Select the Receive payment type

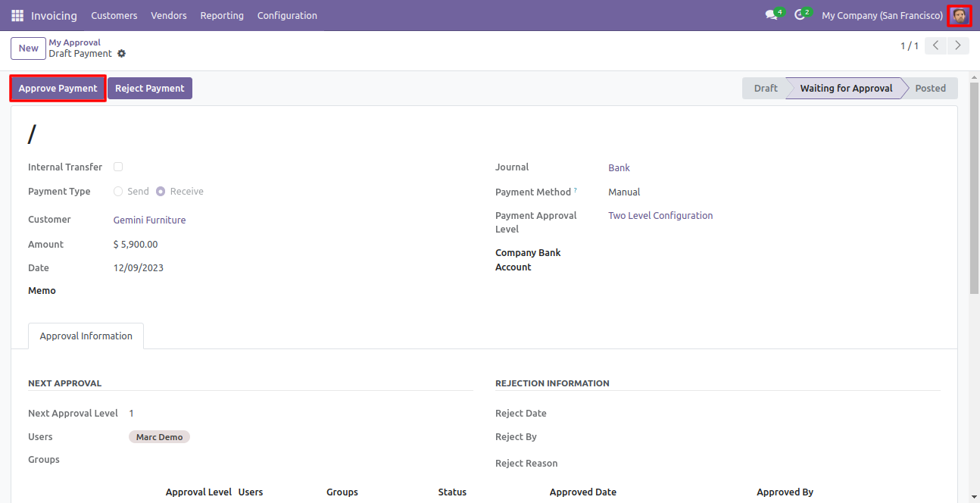click(x=161, y=192)
